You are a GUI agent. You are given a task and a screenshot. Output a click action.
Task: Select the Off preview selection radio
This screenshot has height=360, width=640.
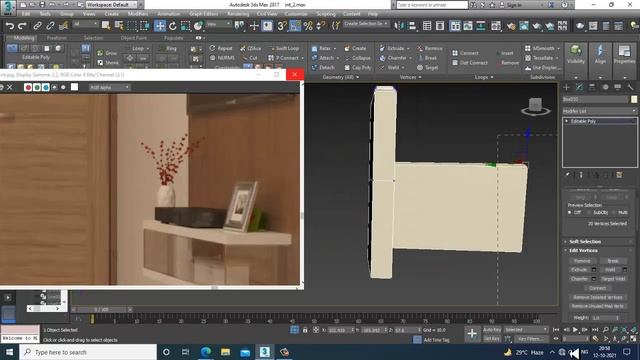[570, 213]
